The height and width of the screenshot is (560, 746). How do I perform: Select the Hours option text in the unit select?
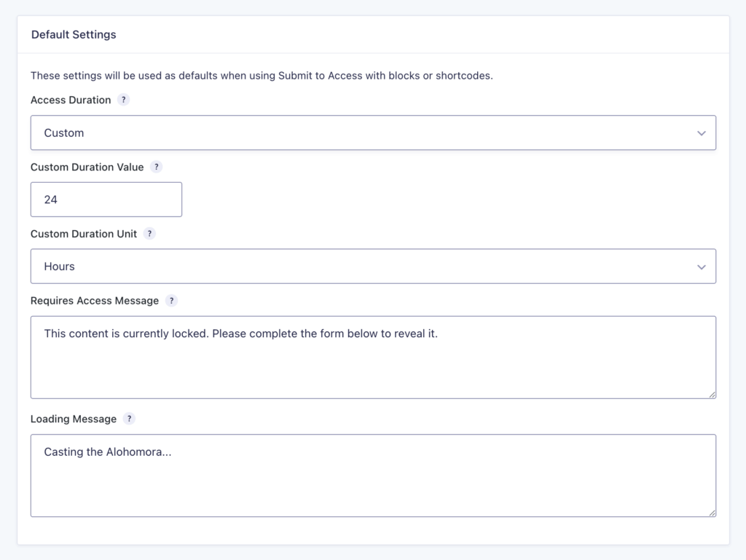[x=59, y=267]
